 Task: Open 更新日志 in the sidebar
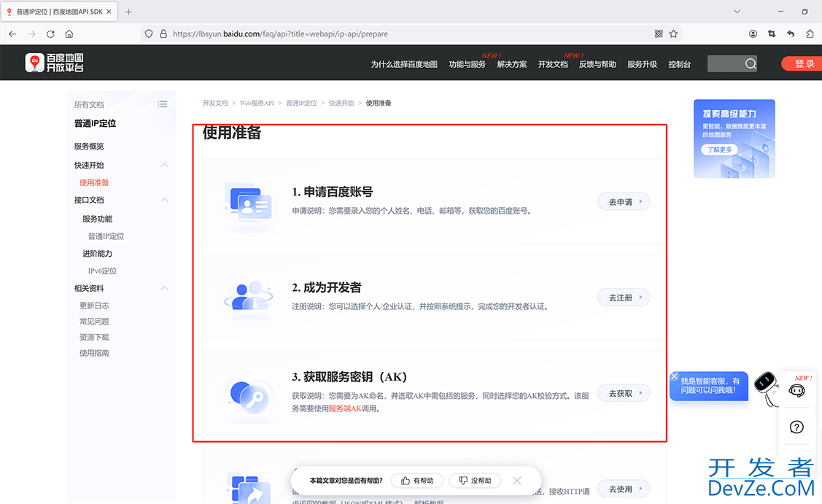(94, 305)
